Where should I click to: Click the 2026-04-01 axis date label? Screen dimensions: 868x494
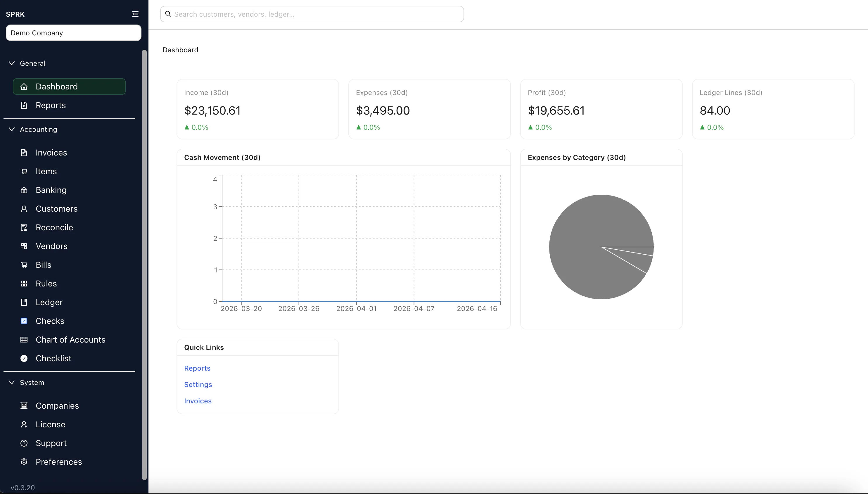356,308
